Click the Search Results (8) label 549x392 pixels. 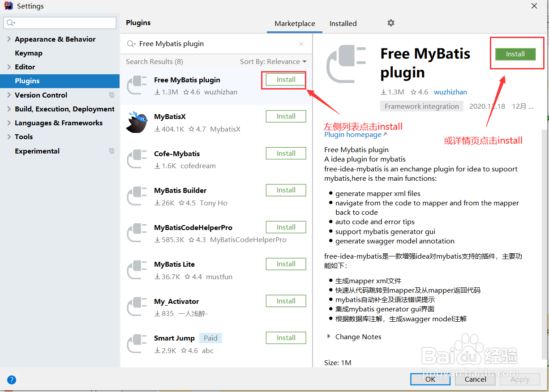pyautogui.click(x=154, y=62)
